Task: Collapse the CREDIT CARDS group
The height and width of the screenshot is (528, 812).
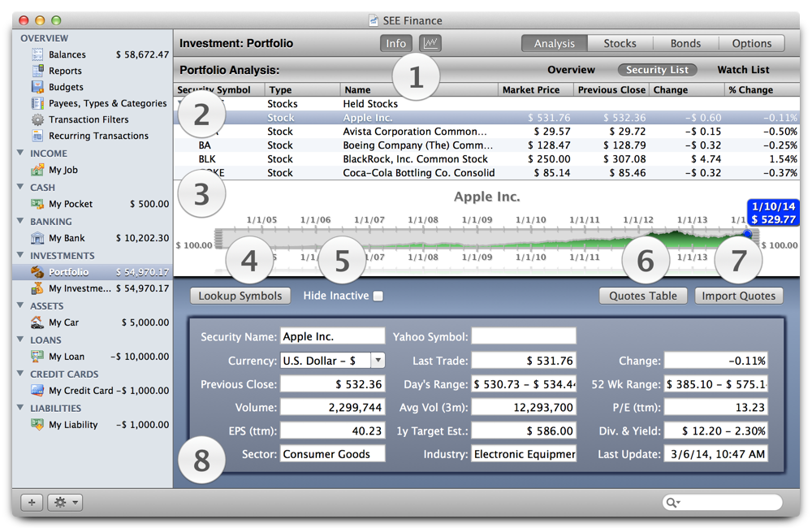Action: 20,374
